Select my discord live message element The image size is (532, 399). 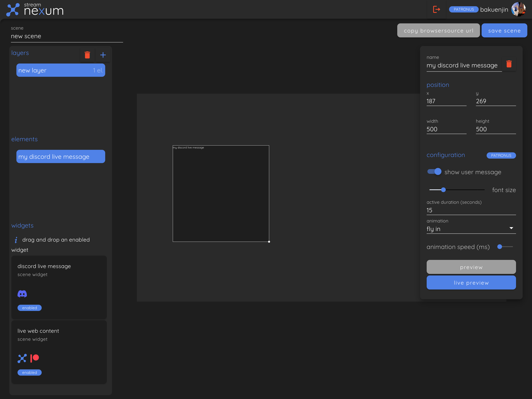61,157
